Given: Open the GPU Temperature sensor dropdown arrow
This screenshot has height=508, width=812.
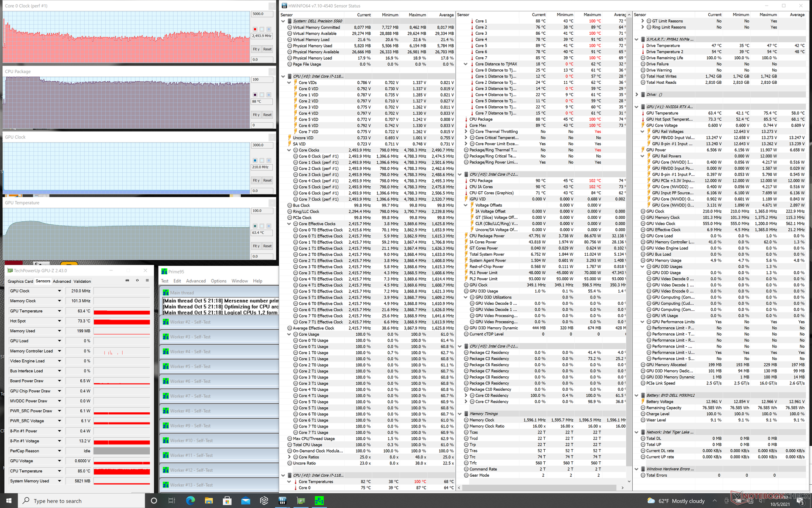Looking at the screenshot, I should [x=59, y=311].
